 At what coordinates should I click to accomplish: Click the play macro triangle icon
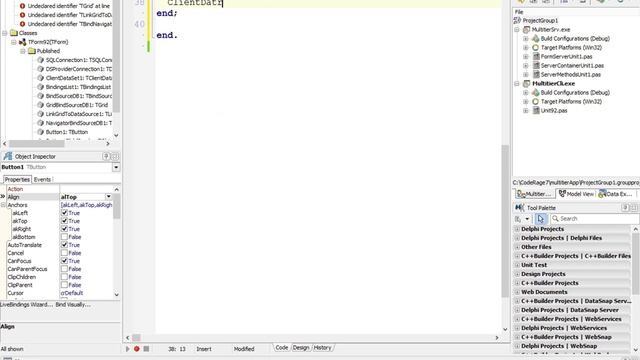tap(127, 349)
